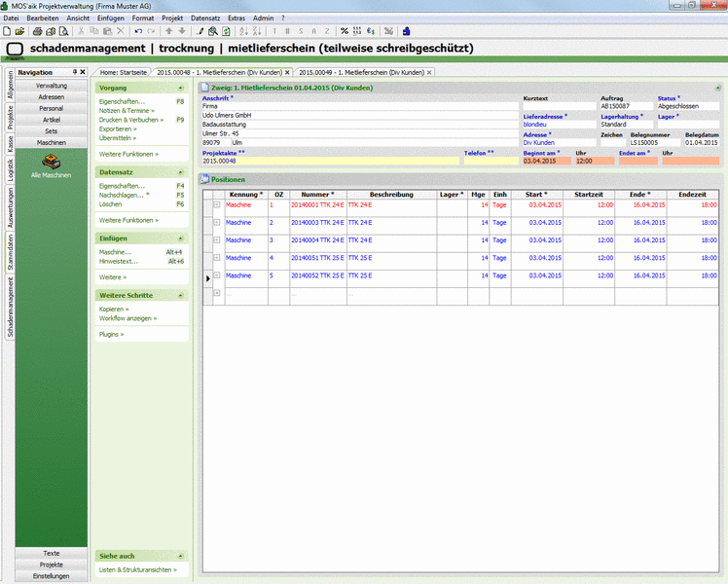Click the Artikel navigation button
728x584 pixels.
pos(51,120)
